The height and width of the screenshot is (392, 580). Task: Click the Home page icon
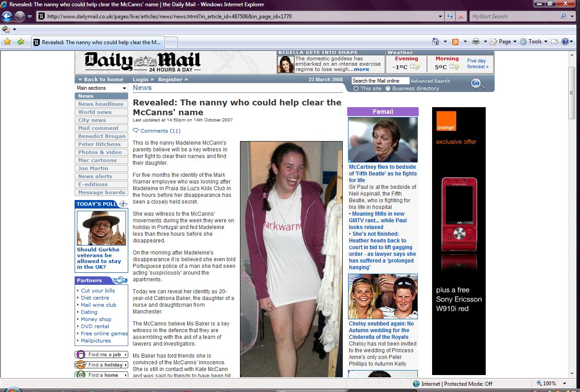point(436,42)
